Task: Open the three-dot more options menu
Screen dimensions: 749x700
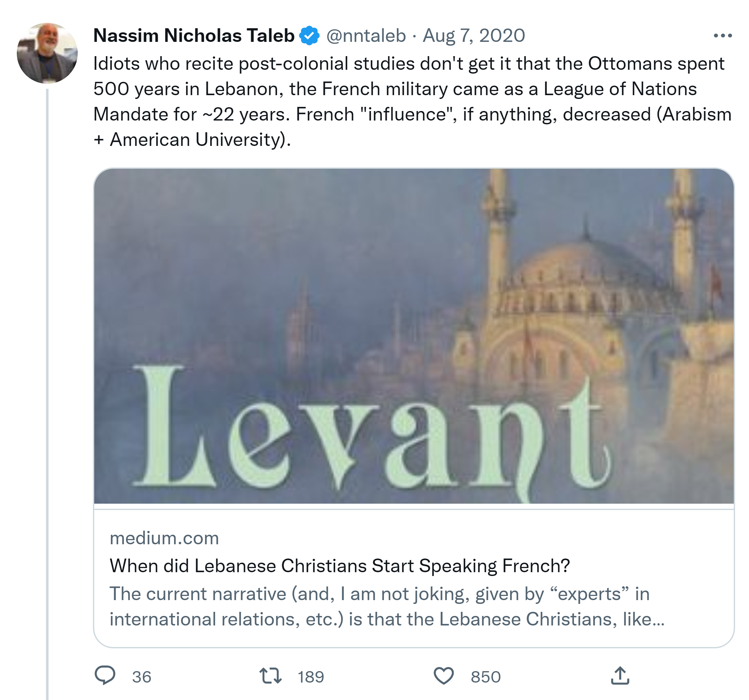Action: (x=722, y=36)
